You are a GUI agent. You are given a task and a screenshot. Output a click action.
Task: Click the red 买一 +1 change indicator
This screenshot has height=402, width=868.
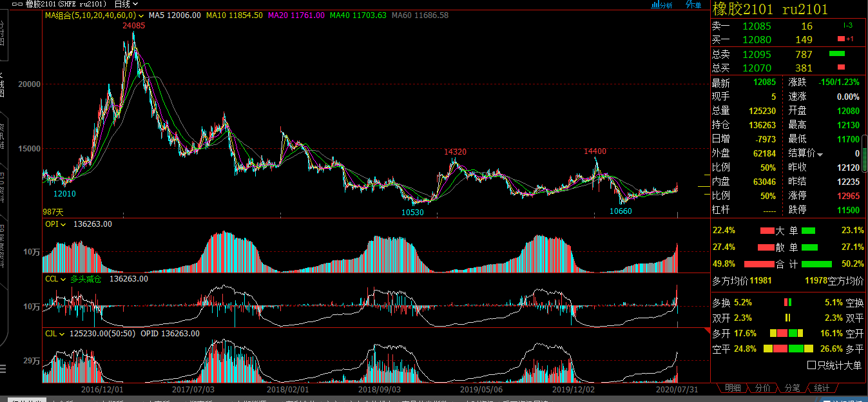click(x=845, y=39)
